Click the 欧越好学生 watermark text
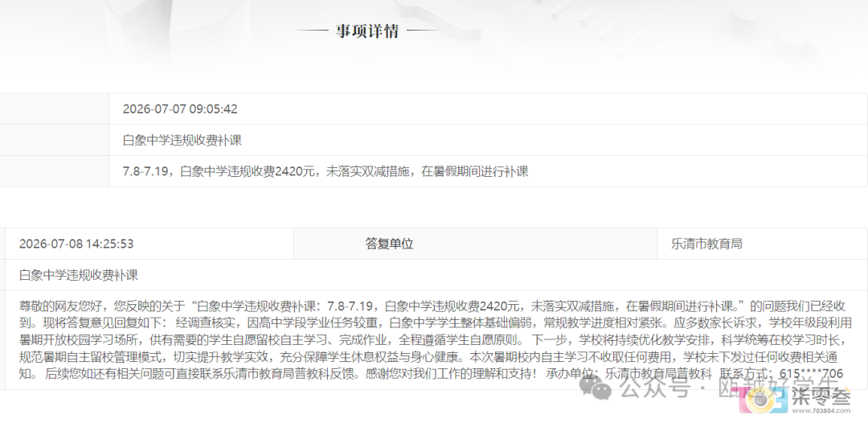The width and height of the screenshot is (868, 423). [779, 387]
